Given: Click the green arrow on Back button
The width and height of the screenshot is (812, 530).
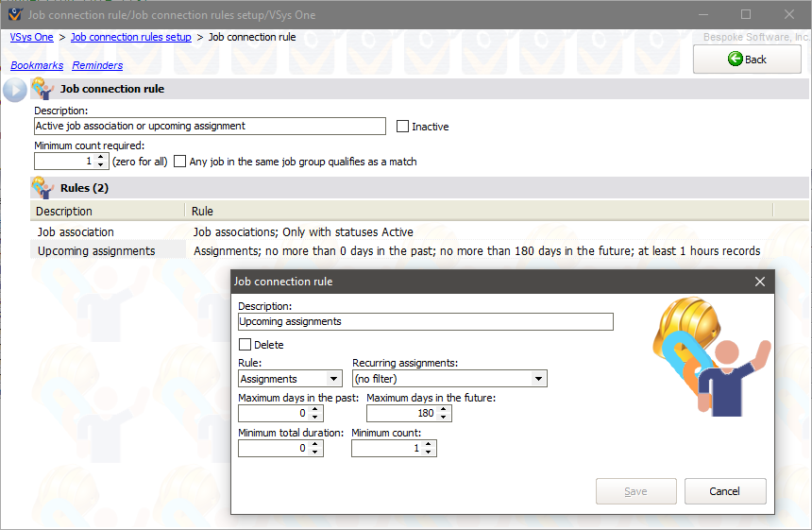Looking at the screenshot, I should pyautogui.click(x=735, y=59).
